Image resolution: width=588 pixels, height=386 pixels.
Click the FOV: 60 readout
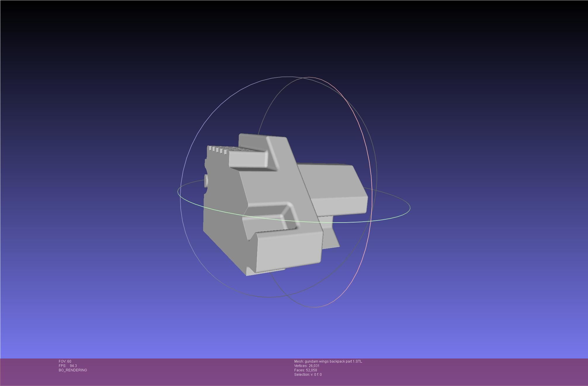pos(65,361)
